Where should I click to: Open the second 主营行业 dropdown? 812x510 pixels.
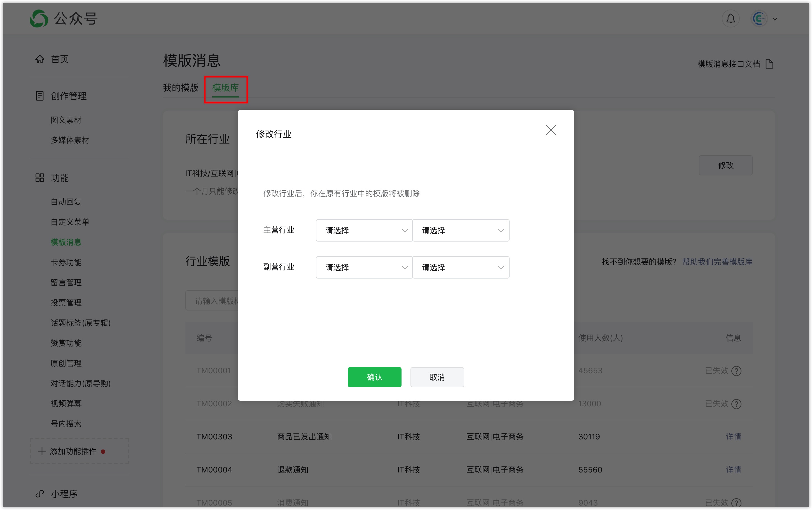click(x=461, y=230)
